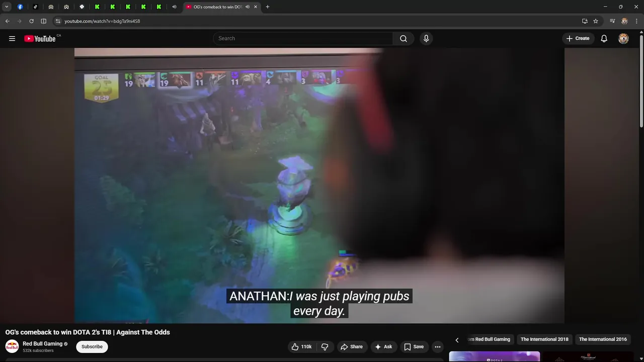
Task: Switch to the tab showing speaker icon
Action: click(x=174, y=7)
